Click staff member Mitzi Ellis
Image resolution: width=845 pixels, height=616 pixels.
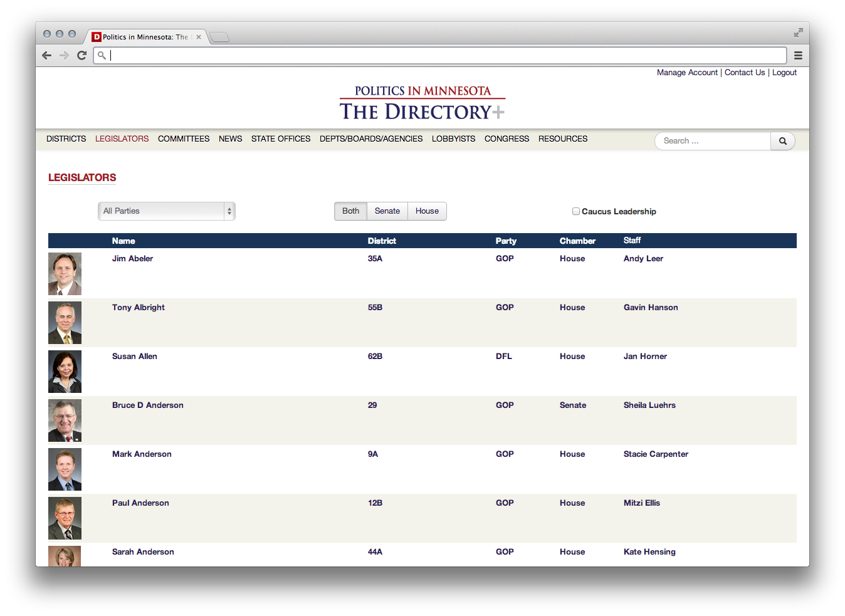coord(642,503)
